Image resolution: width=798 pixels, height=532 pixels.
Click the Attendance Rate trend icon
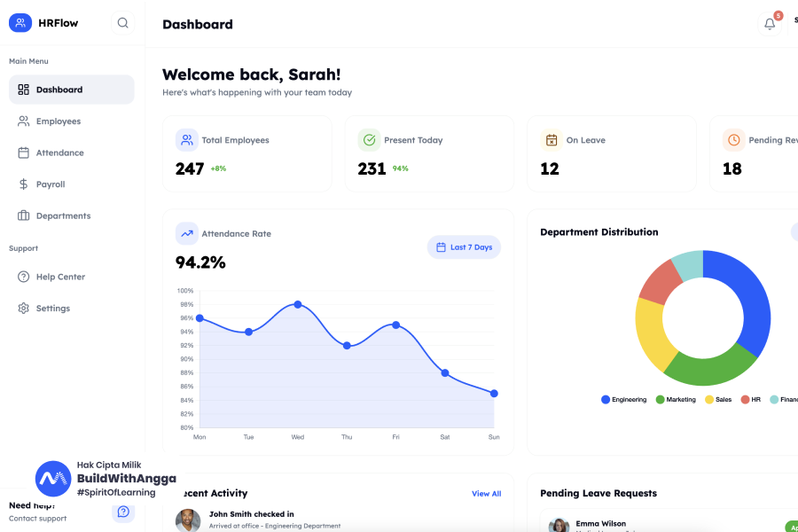click(x=186, y=234)
